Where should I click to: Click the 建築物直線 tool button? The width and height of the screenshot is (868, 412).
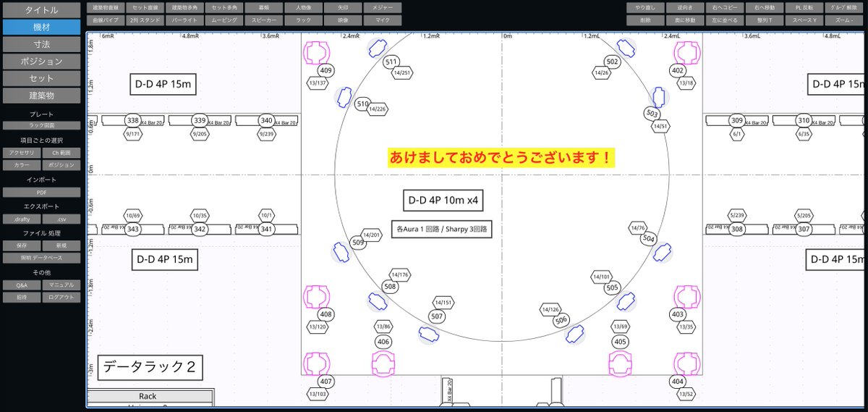point(106,7)
